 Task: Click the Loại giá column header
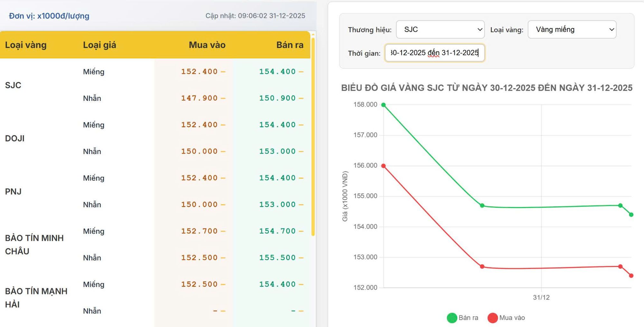[x=99, y=45]
